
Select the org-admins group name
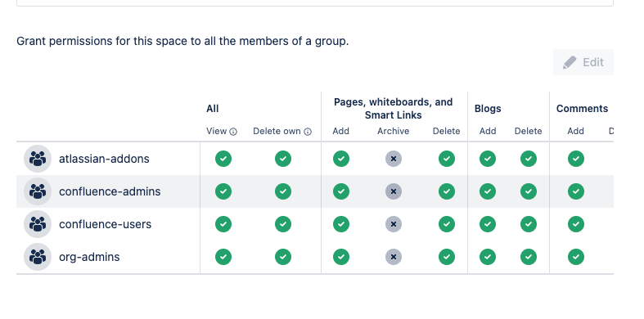pos(89,258)
